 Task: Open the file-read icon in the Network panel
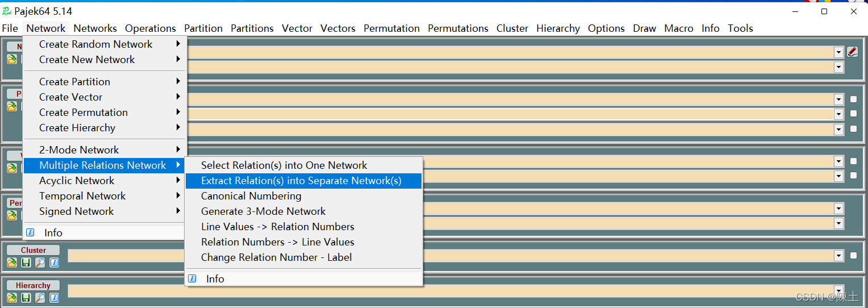12,59
